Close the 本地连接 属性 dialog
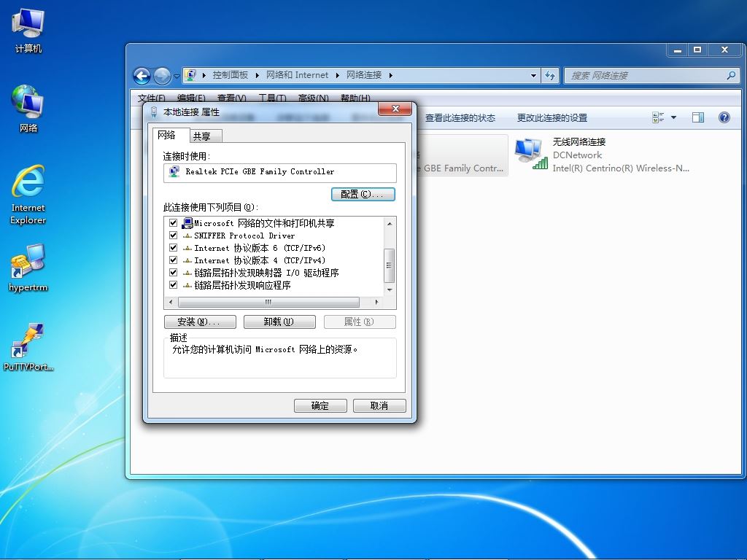Screen dimensions: 747x560 click(x=395, y=109)
